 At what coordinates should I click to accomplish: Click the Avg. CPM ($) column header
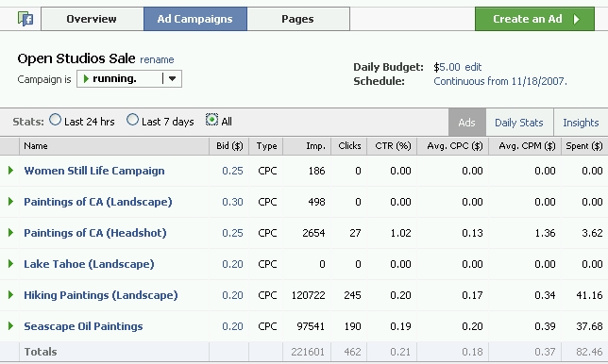[x=526, y=146]
